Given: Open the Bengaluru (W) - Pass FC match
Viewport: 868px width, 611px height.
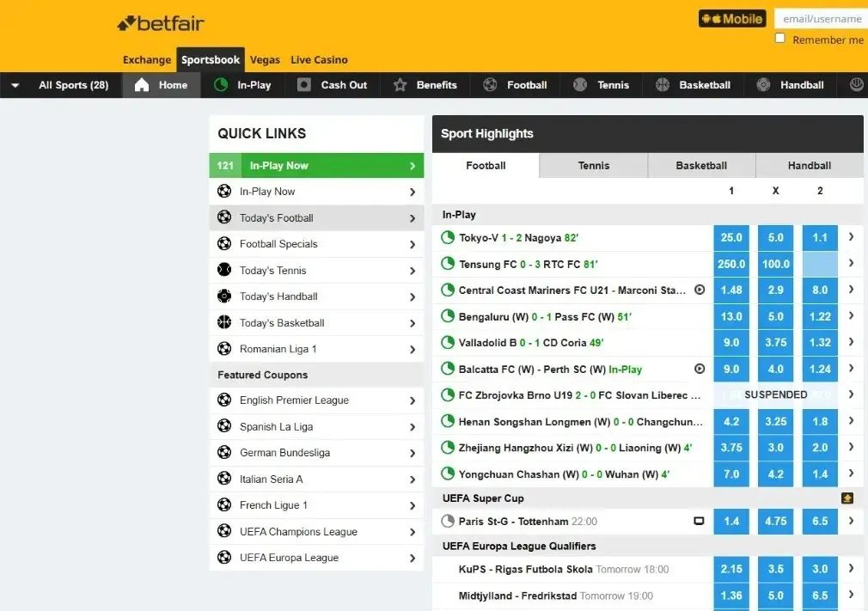Looking at the screenshot, I should click(545, 316).
